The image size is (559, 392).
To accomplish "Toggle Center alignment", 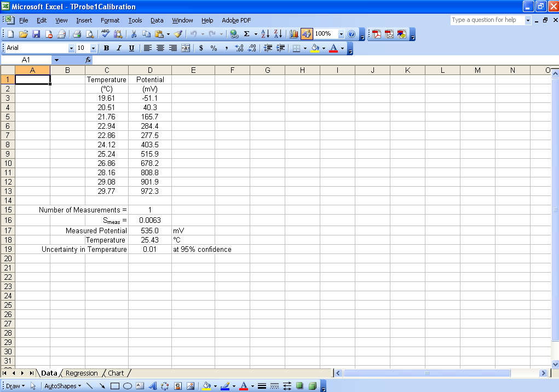I will 160,48.
